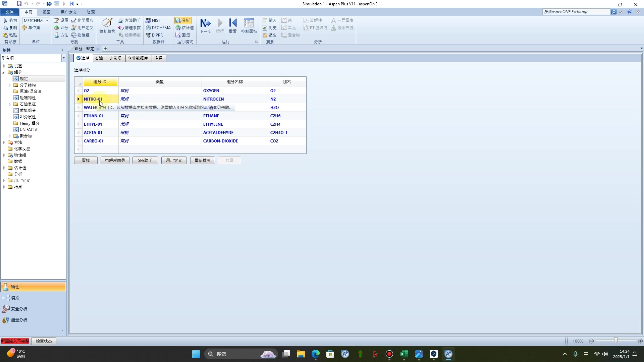
Task: Select Estimation (估计值) run mode
Action: click(x=184, y=28)
